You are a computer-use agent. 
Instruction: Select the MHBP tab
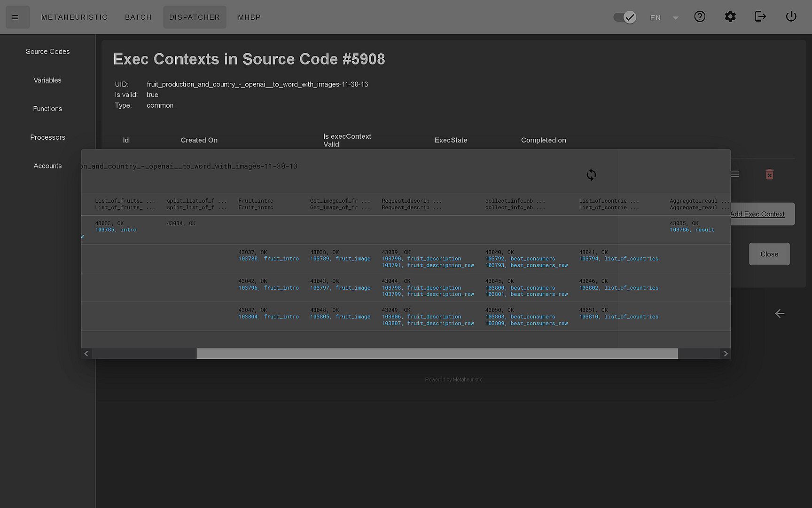[x=249, y=17]
